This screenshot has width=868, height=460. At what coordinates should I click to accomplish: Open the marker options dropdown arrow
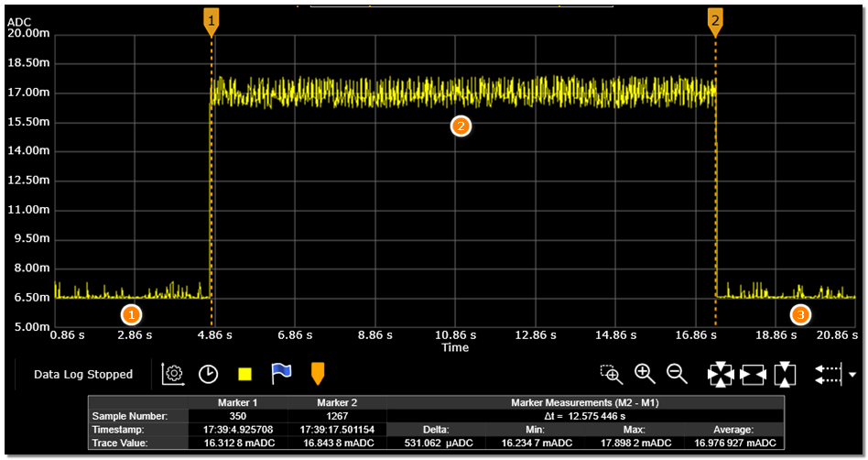(853, 375)
